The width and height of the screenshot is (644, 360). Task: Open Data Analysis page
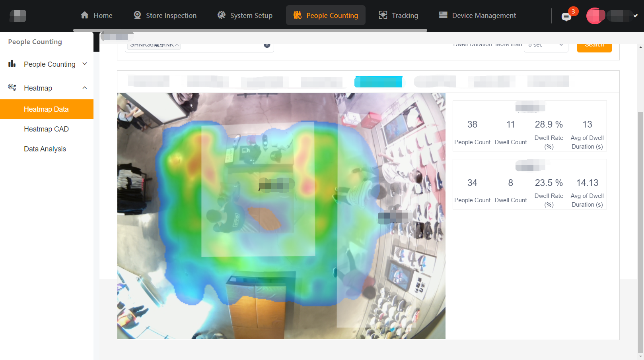45,149
